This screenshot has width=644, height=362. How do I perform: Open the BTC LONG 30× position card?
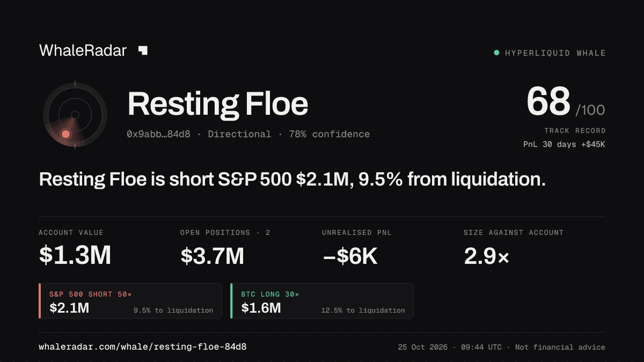[x=322, y=301]
